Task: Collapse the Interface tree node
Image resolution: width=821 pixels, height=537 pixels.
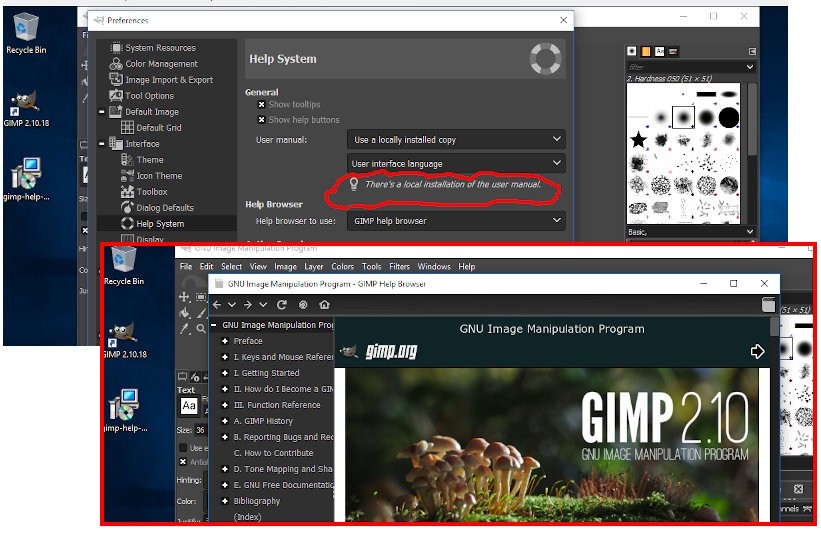Action: 102,143
